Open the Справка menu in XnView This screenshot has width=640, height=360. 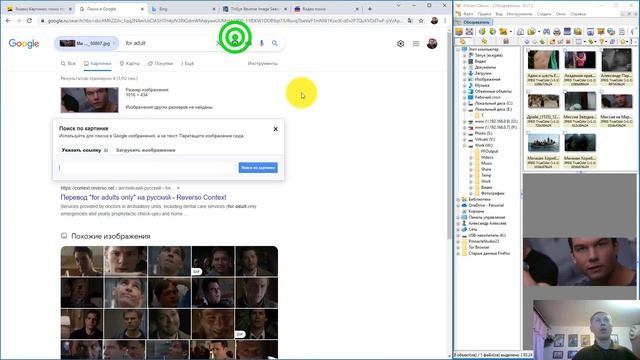pyautogui.click(x=578, y=14)
